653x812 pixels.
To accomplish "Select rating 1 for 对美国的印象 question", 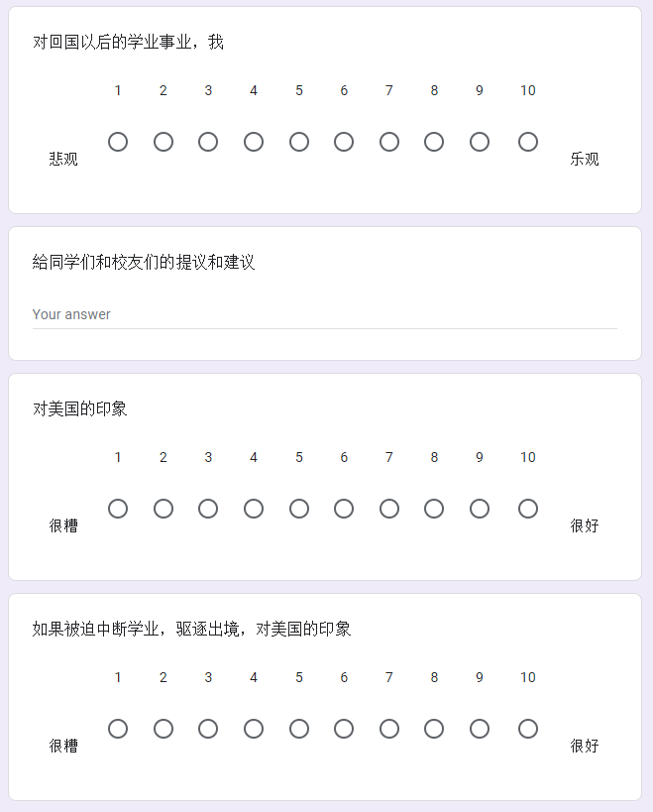I will click(118, 509).
